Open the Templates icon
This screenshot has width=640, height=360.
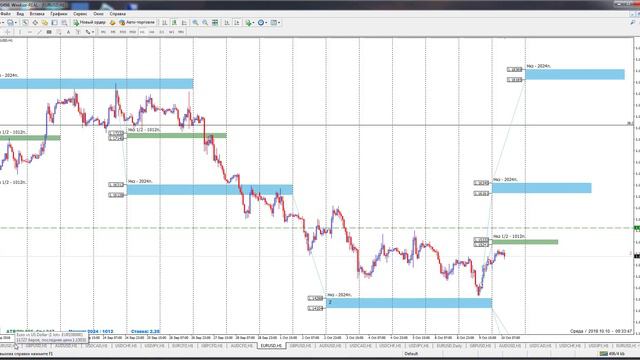(x=274, y=22)
